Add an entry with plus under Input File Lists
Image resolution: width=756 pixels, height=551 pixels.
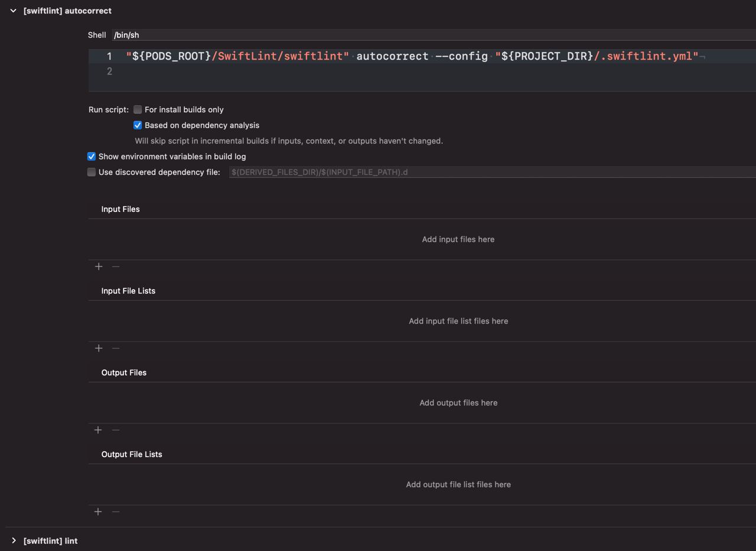click(x=99, y=348)
